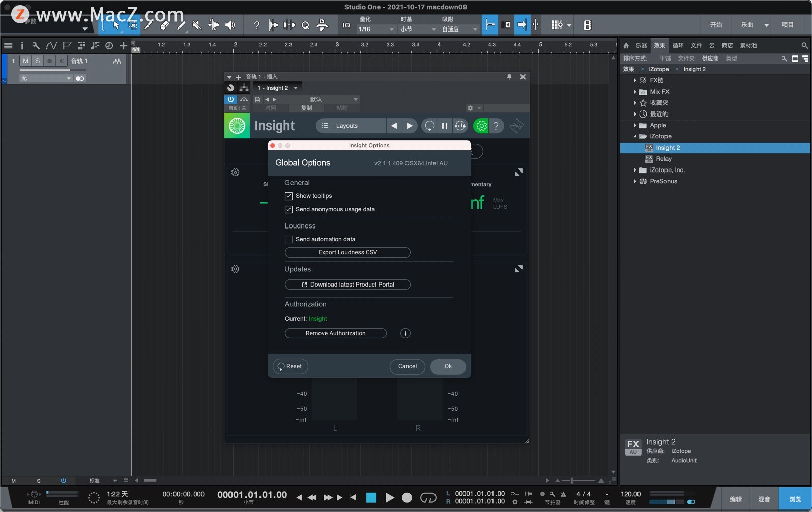The height and width of the screenshot is (512, 812).
Task: Click the Insight green options gear icon
Action: 481,126
